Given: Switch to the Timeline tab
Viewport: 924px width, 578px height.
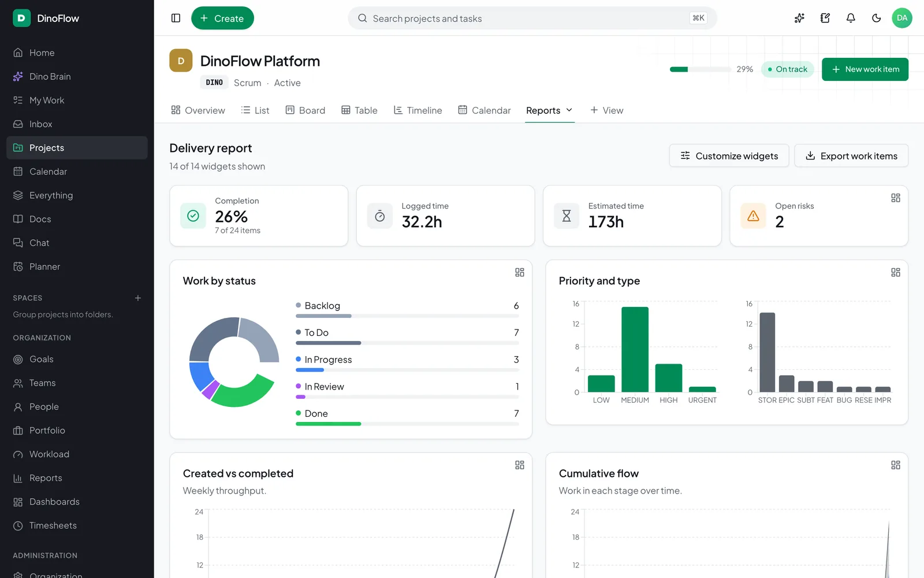Looking at the screenshot, I should tap(418, 110).
